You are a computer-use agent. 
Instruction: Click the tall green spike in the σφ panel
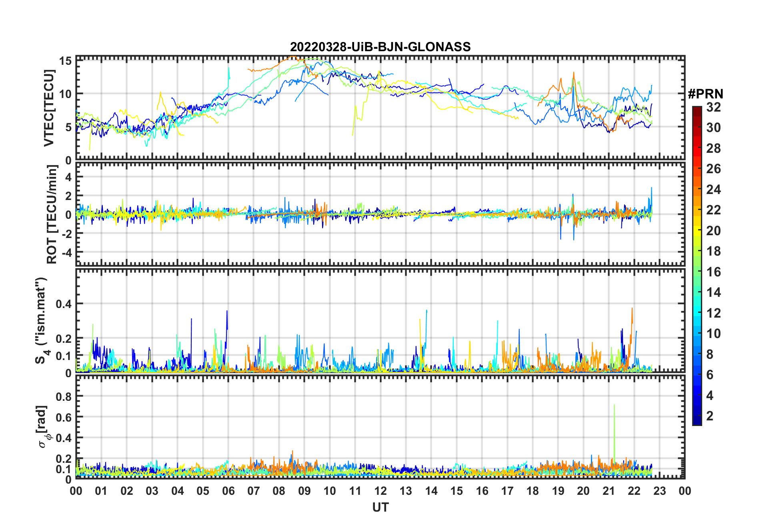tap(614, 406)
